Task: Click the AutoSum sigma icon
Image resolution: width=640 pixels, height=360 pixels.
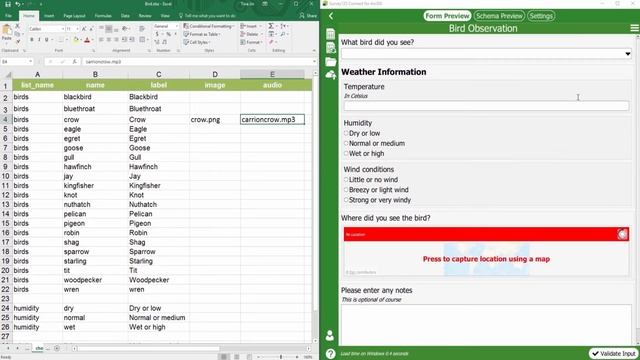Action: pyautogui.click(x=271, y=26)
